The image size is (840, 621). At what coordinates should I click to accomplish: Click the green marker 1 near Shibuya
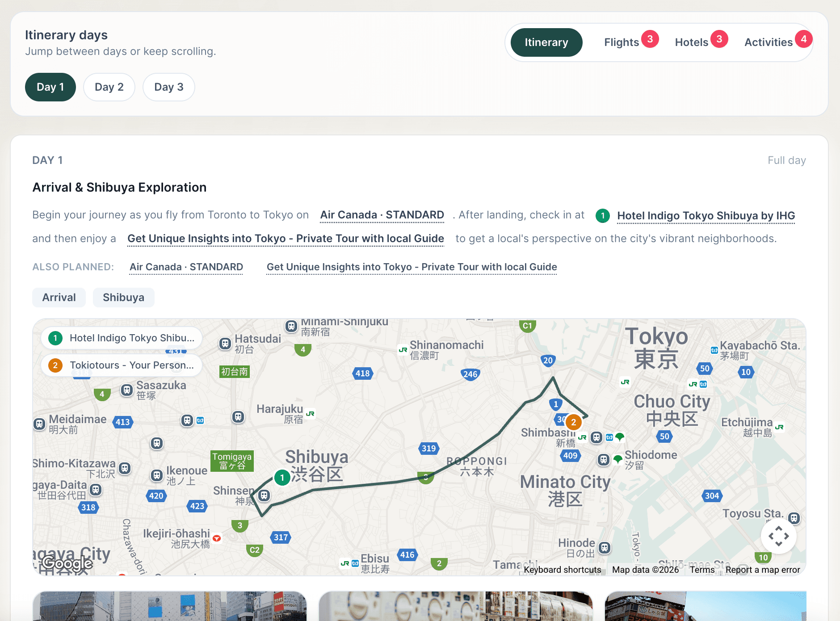coord(282,477)
